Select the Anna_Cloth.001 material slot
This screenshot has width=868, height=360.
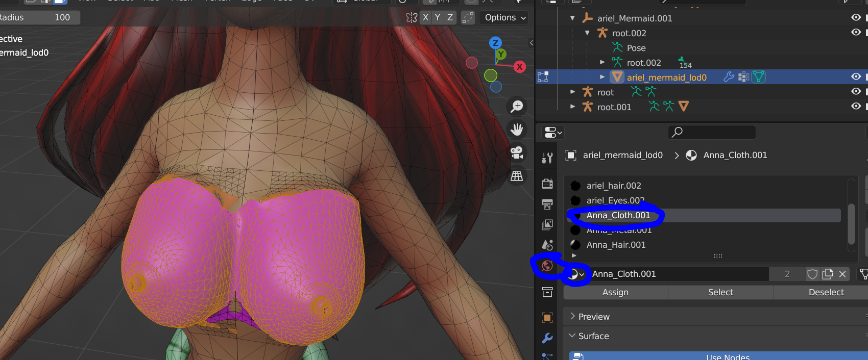[705, 215]
